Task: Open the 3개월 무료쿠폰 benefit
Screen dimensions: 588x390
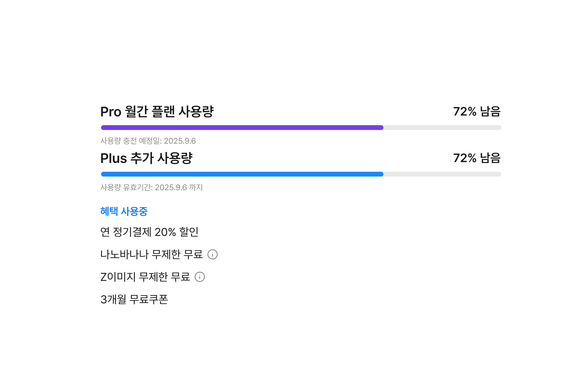Action: 134,299
